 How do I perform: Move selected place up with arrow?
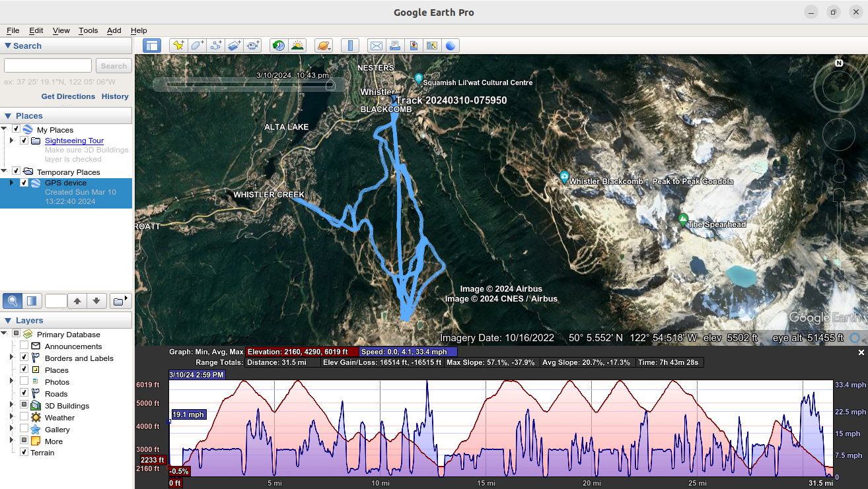[77, 302]
